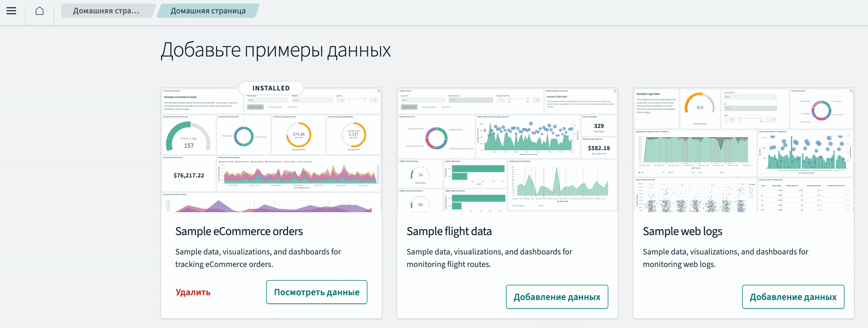Viewport: 868px width, 328px height.
Task: Click the 329 total flights number in preview
Action: coord(598,126)
